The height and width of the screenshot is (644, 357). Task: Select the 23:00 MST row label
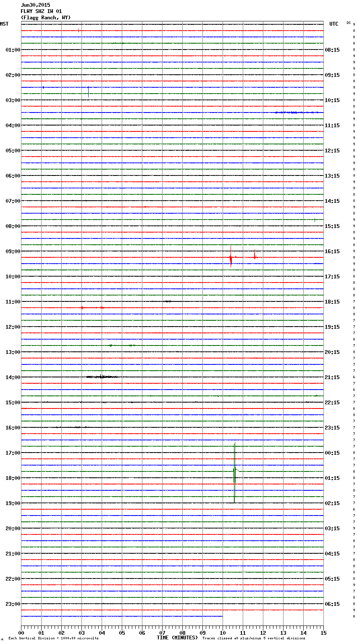click(x=13, y=604)
